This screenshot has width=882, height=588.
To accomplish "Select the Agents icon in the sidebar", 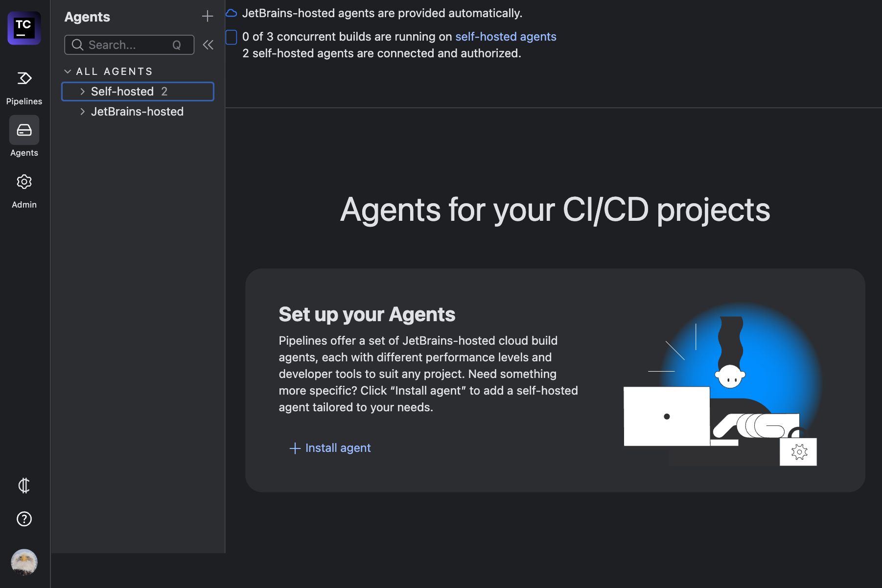I will pos(23,130).
